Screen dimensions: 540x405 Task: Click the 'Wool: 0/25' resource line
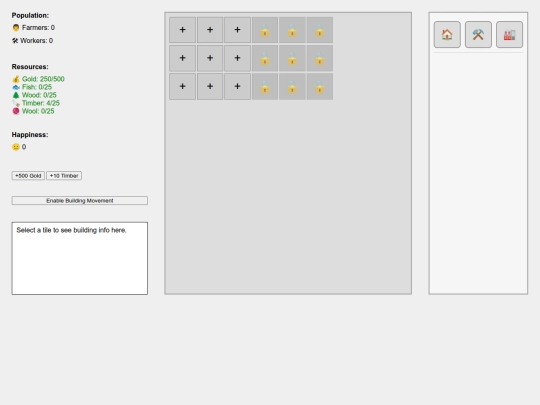33,111
